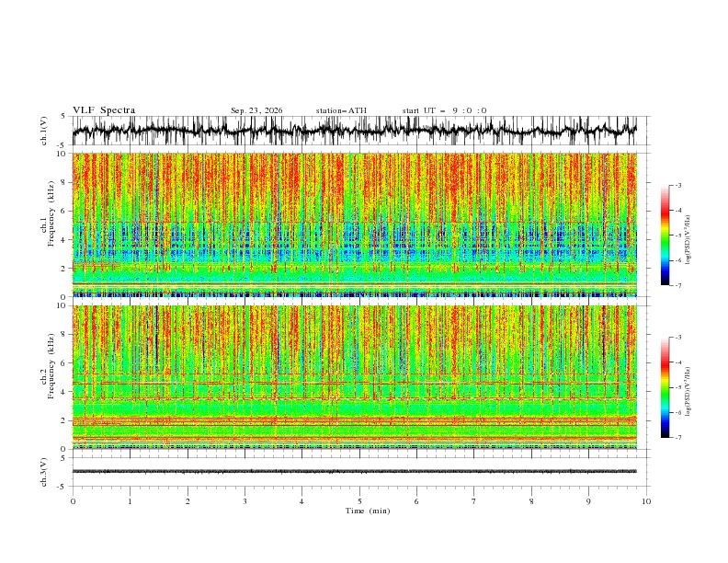728x563 pixels.
Task: Click the VLF Spectra title text
Action: pos(104,110)
